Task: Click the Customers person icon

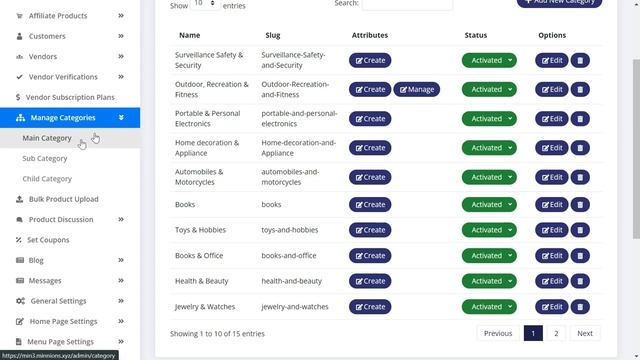Action: [x=19, y=36]
